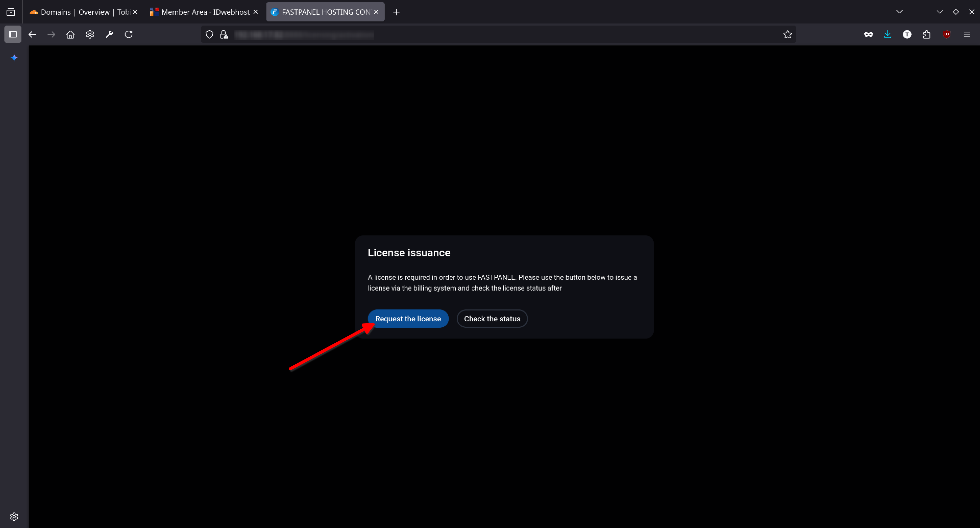Go back to previous page
The image size is (980, 528).
(32, 35)
